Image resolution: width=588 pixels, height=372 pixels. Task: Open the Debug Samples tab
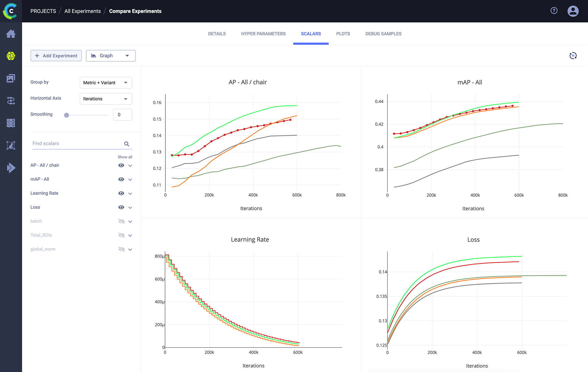(383, 34)
